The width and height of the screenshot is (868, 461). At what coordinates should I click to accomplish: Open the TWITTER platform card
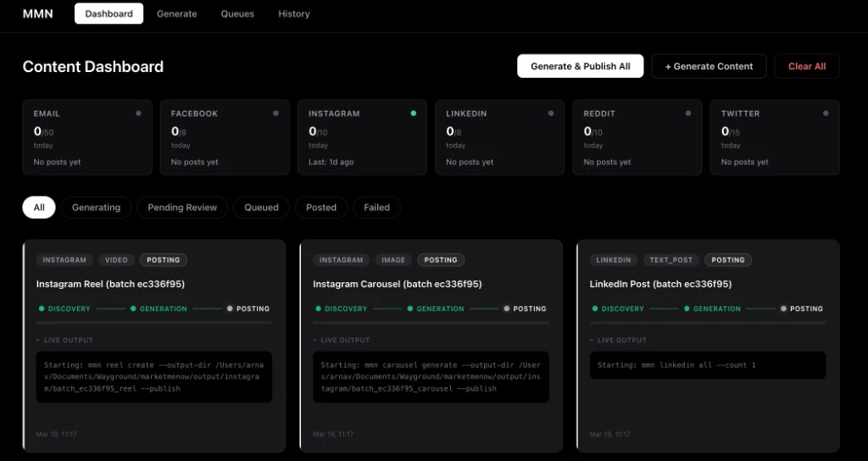(775, 137)
